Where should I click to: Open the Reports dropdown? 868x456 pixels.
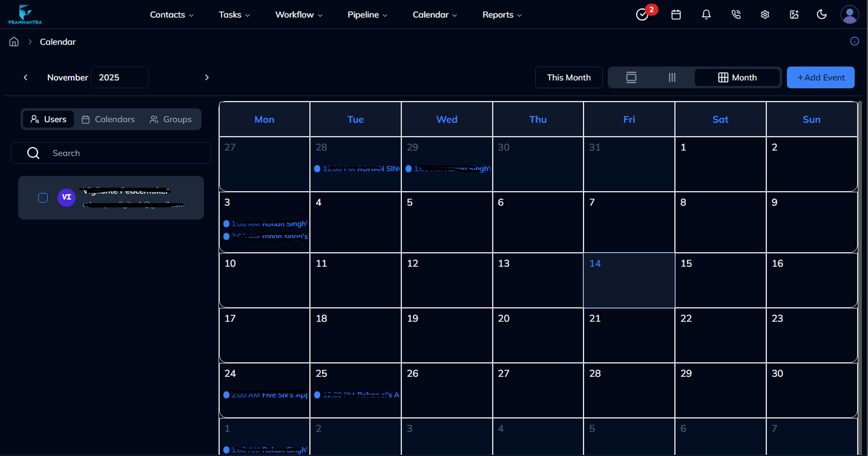click(501, 15)
